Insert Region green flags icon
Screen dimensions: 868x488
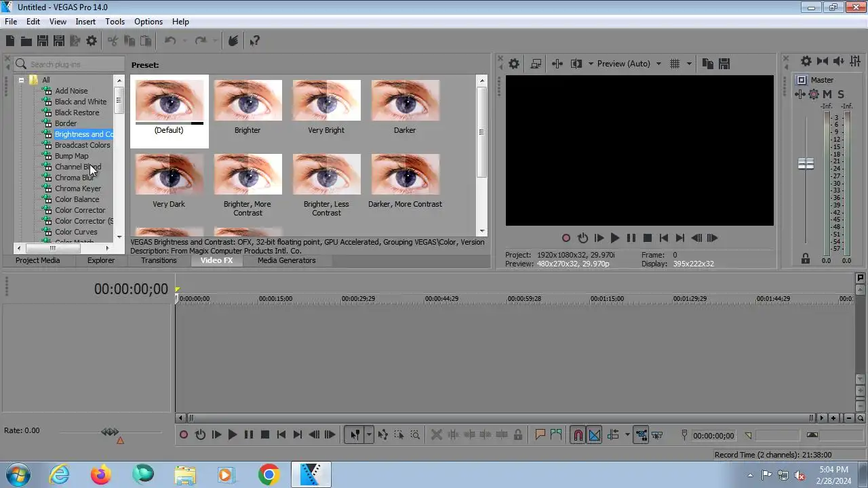[556, 435]
